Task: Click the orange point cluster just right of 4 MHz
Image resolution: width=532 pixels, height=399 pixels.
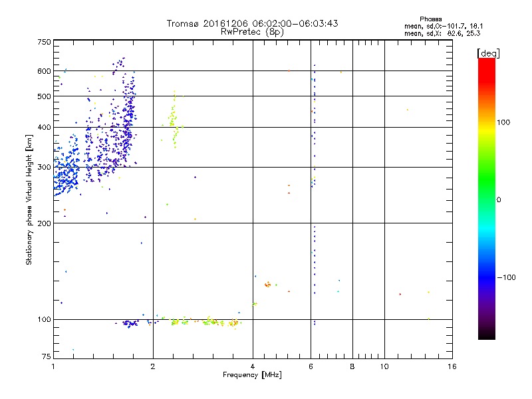Action: pos(268,285)
